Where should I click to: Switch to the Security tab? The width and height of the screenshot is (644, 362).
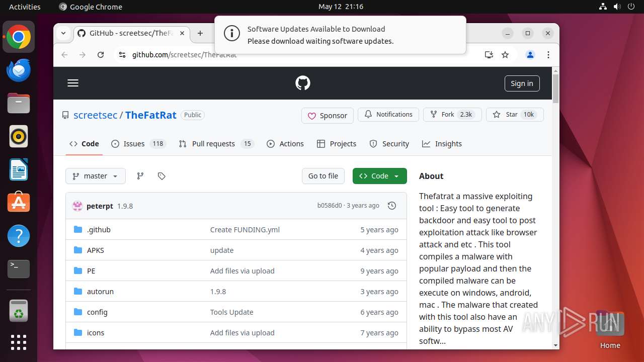point(389,144)
